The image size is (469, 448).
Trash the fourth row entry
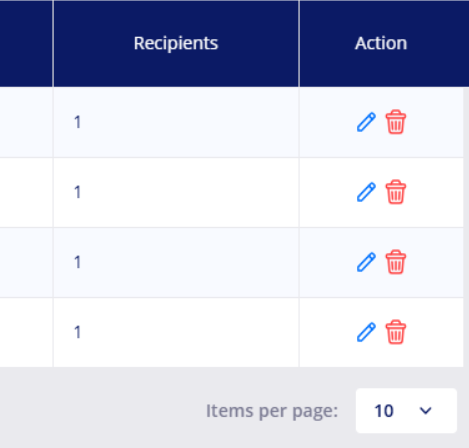(x=396, y=332)
